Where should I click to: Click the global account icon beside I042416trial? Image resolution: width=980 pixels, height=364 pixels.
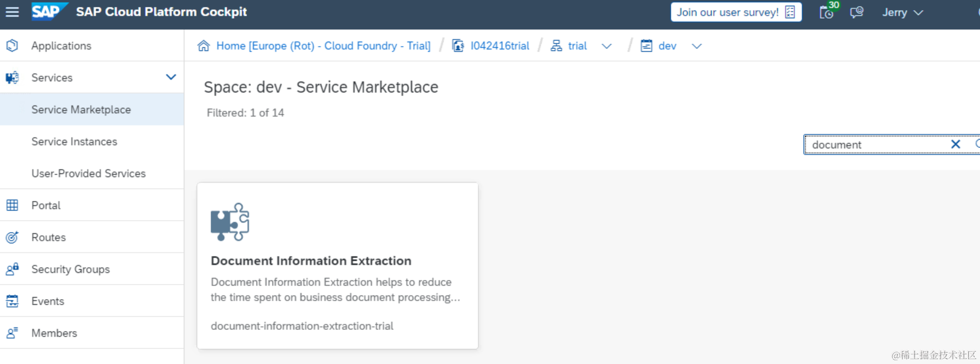click(x=458, y=46)
